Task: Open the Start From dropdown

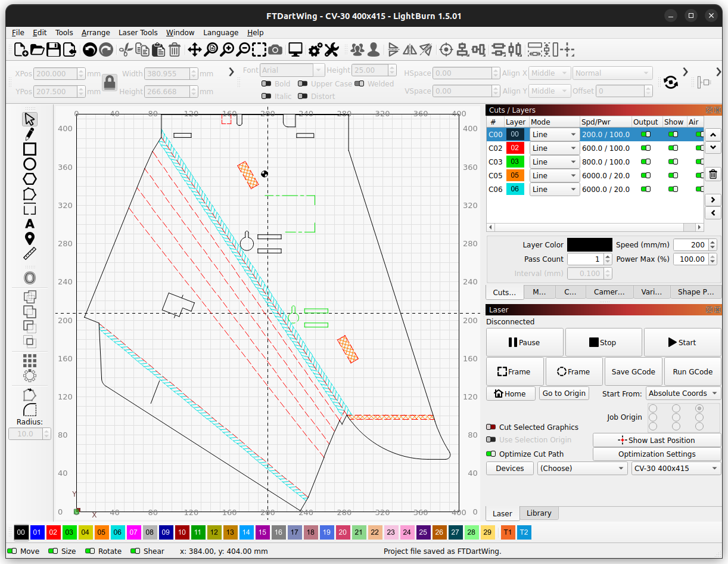Action: pos(683,393)
